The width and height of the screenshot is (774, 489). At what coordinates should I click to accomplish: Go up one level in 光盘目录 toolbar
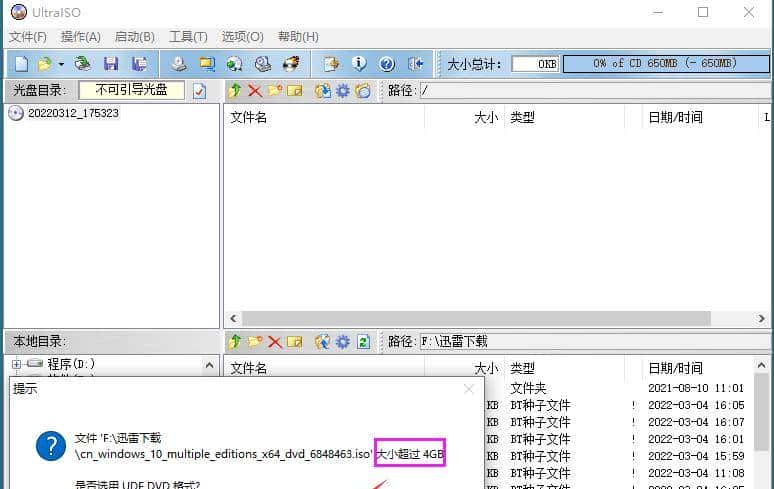[234, 91]
